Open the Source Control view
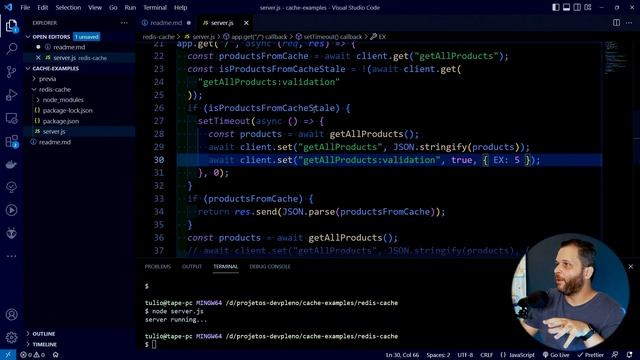 click(x=11, y=72)
